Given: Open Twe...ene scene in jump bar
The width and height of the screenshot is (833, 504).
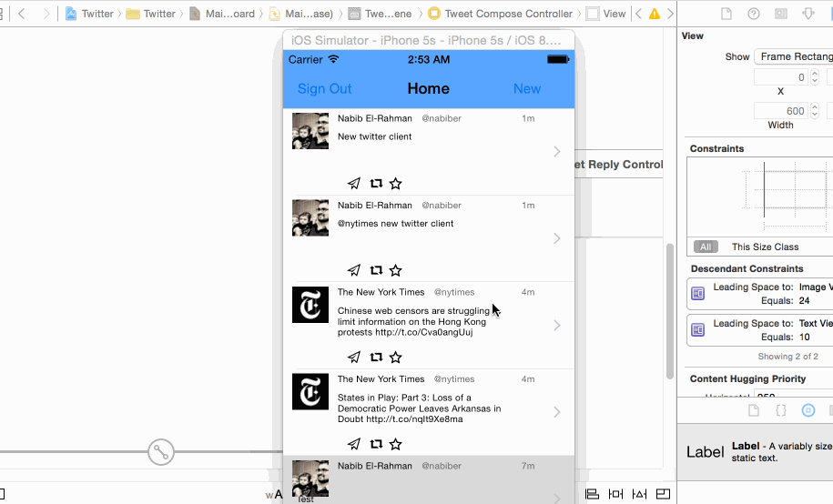Looking at the screenshot, I should [x=380, y=14].
